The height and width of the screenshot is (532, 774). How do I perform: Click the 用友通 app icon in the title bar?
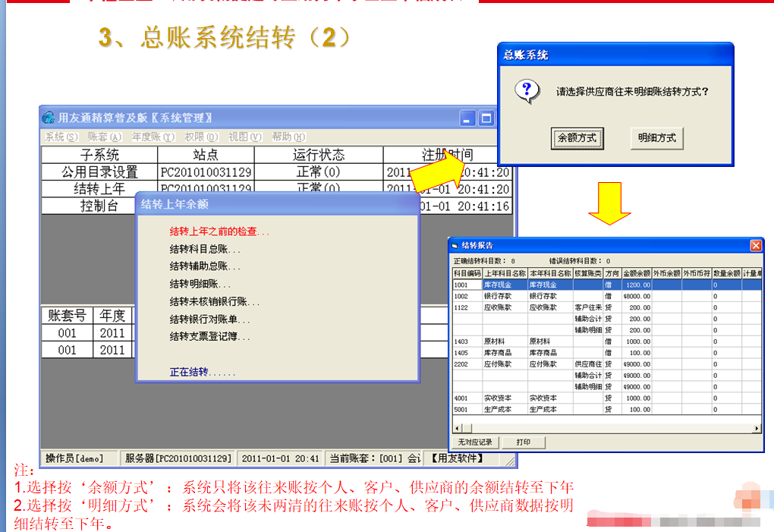pos(49,118)
